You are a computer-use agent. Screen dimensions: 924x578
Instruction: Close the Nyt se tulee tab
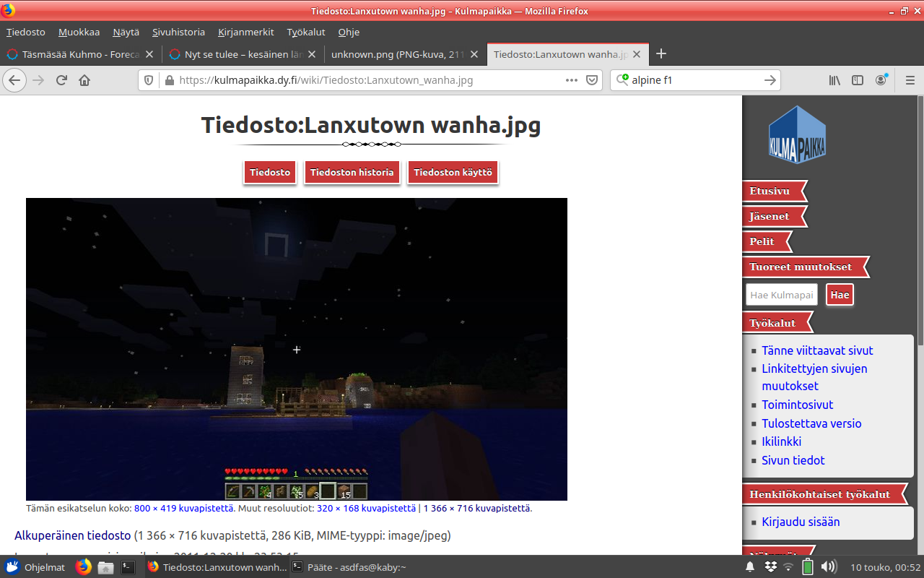click(312, 54)
